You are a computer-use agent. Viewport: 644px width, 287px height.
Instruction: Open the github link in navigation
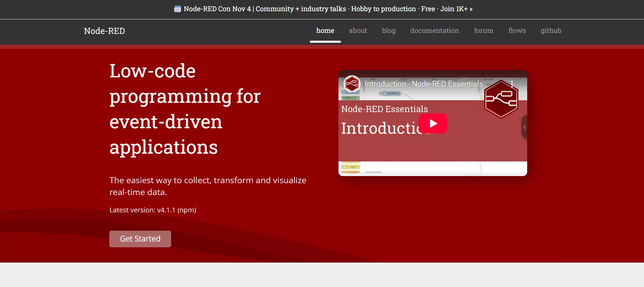point(551,31)
